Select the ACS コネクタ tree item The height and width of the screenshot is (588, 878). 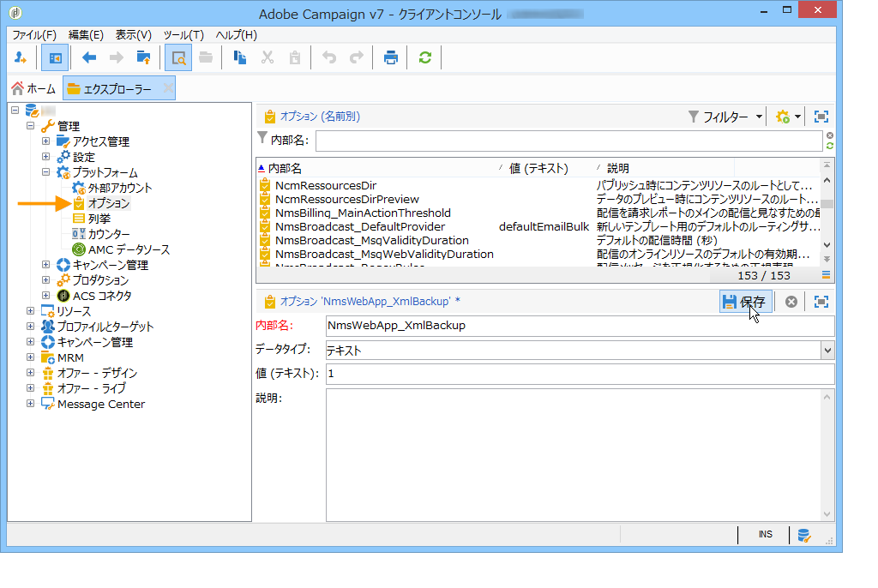pyautogui.click(x=102, y=296)
